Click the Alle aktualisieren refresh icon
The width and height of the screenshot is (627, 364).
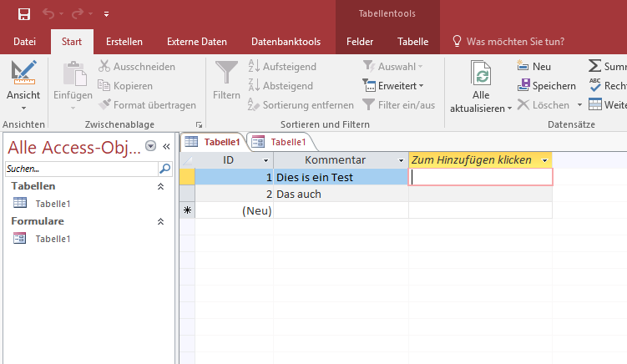click(x=481, y=73)
